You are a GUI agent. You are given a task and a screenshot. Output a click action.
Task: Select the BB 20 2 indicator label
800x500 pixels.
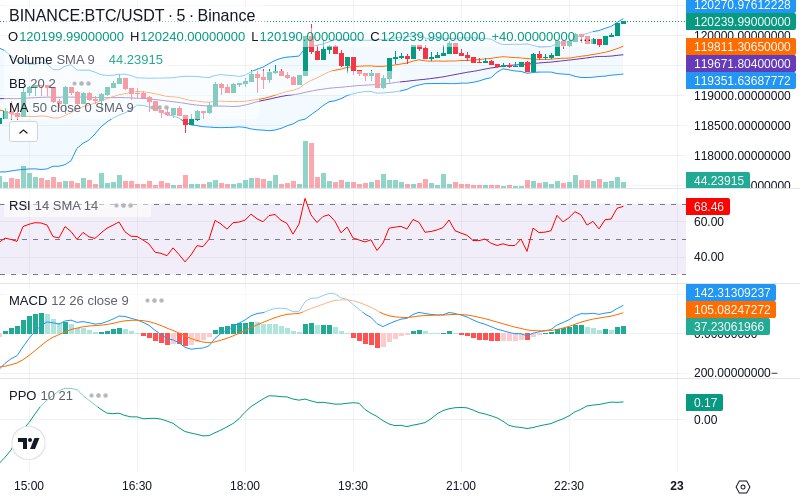[x=32, y=84]
